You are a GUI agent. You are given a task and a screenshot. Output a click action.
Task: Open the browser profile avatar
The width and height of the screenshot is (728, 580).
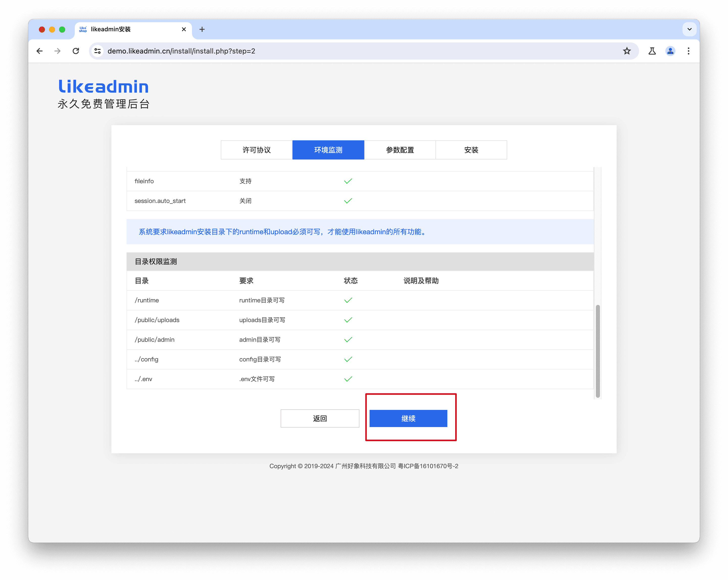point(670,51)
